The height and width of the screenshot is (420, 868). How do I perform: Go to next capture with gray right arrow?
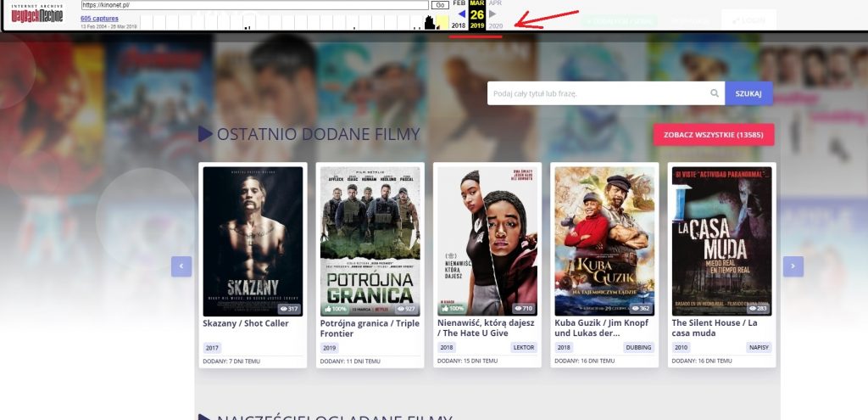coord(492,14)
